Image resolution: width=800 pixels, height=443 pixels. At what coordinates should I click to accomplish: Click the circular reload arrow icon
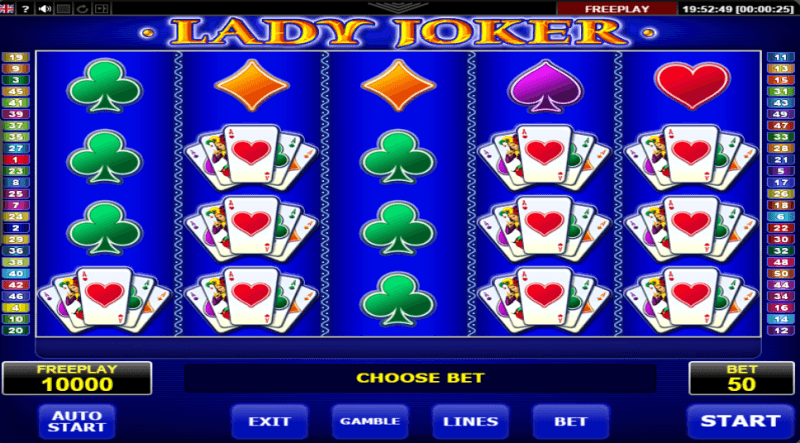pos(82,8)
